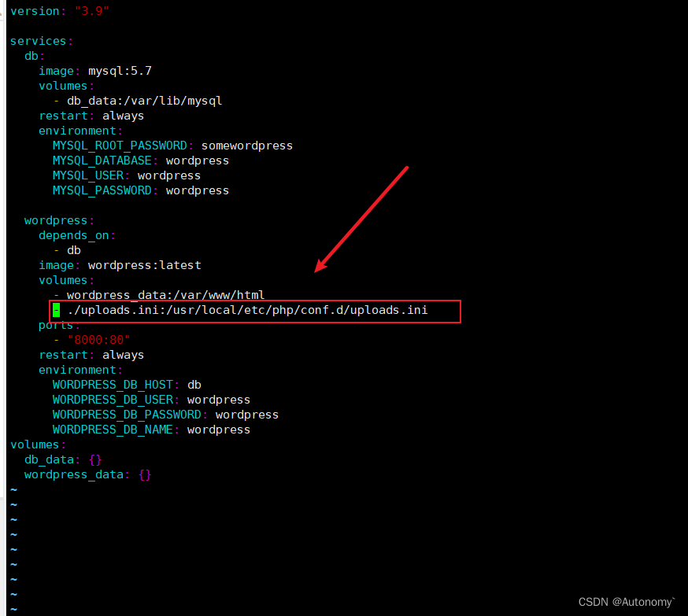688x616 pixels.
Task: Click the wordpress: service key
Action: (x=59, y=220)
